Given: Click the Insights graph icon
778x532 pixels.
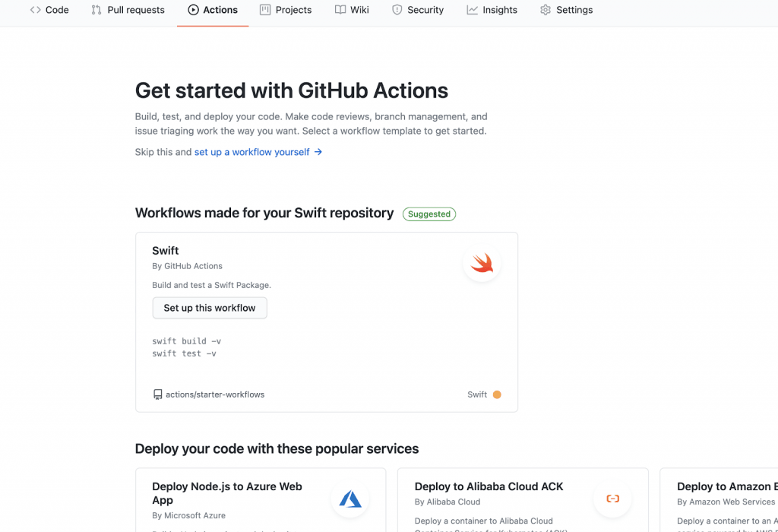Looking at the screenshot, I should tap(473, 10).
